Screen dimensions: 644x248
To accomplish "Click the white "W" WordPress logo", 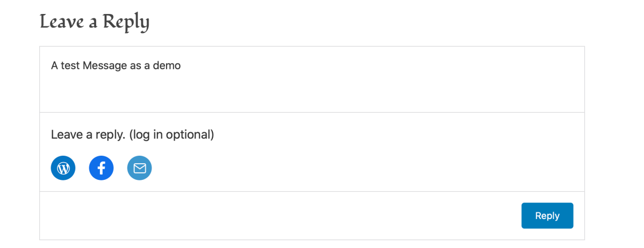I will [x=63, y=168].
